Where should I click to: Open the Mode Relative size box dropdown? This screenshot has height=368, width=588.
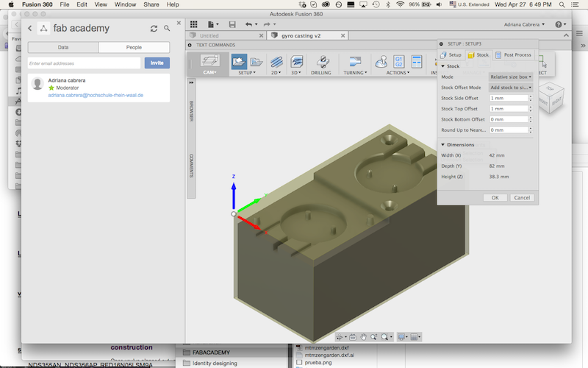[x=511, y=77]
